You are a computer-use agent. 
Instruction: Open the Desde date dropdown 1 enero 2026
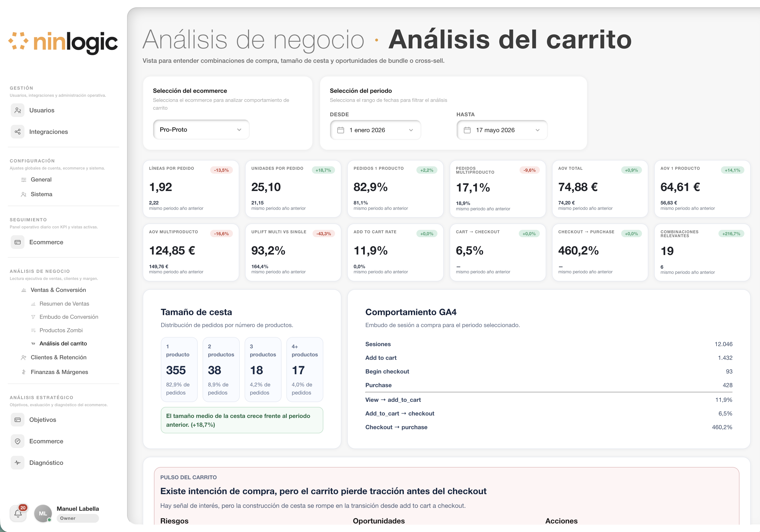[375, 130]
